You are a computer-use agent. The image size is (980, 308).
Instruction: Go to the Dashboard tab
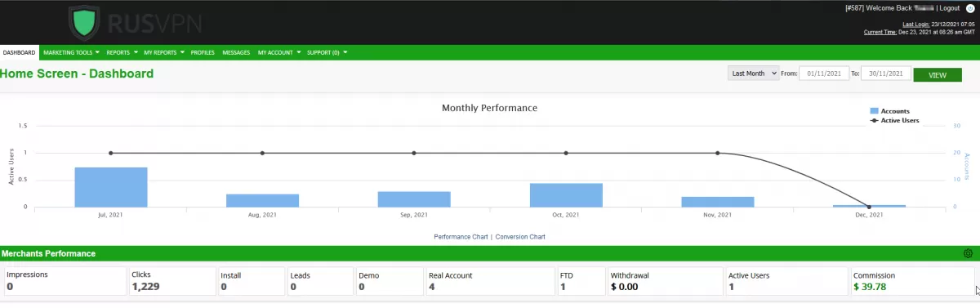(19, 52)
